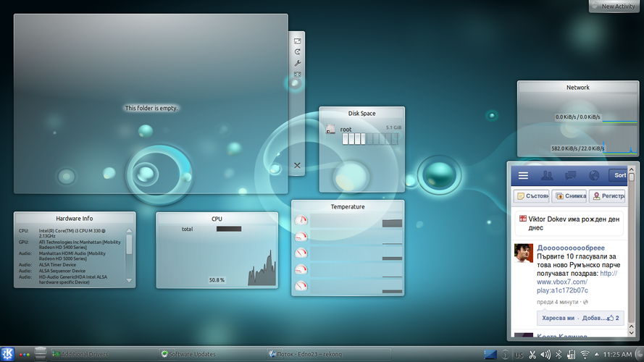Switch to the Software Updates taskbar window
The image size is (644, 362).
212,354
